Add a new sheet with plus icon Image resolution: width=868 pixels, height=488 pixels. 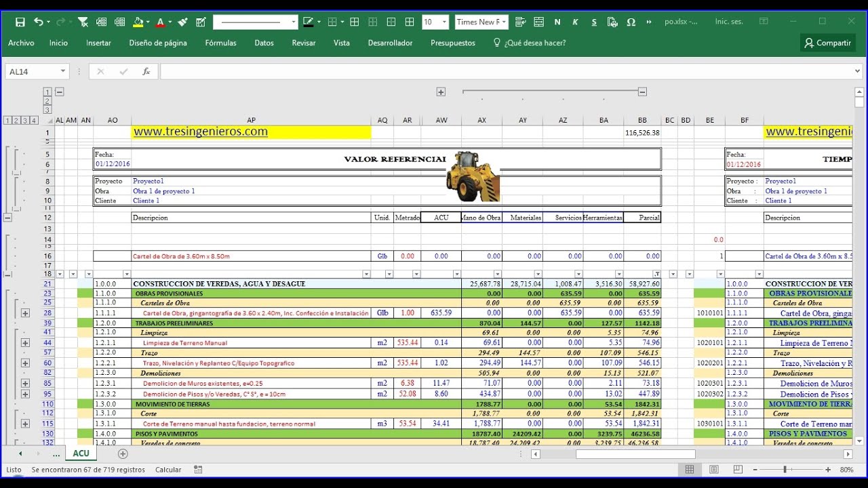click(x=123, y=453)
